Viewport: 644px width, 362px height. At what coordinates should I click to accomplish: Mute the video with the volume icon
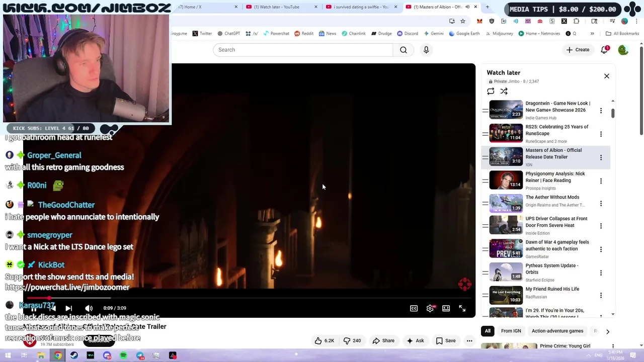coord(89,308)
